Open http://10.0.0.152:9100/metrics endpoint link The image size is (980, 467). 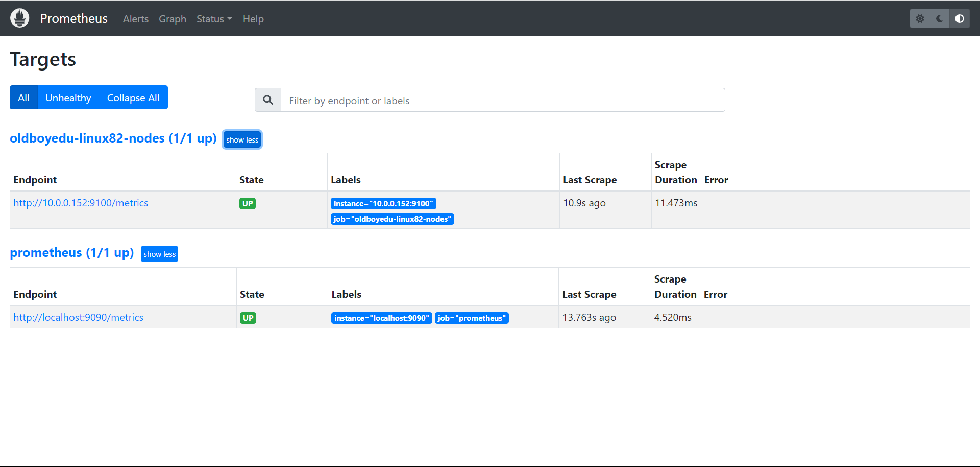pos(81,203)
